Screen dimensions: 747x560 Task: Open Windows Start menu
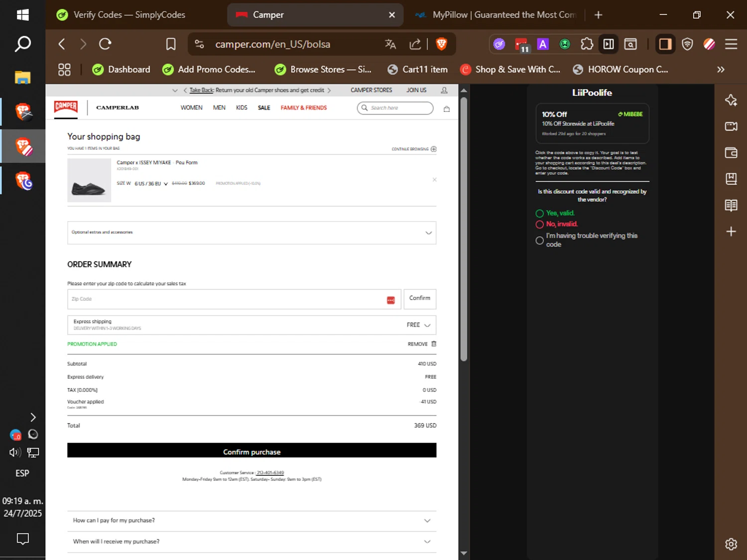point(22,15)
